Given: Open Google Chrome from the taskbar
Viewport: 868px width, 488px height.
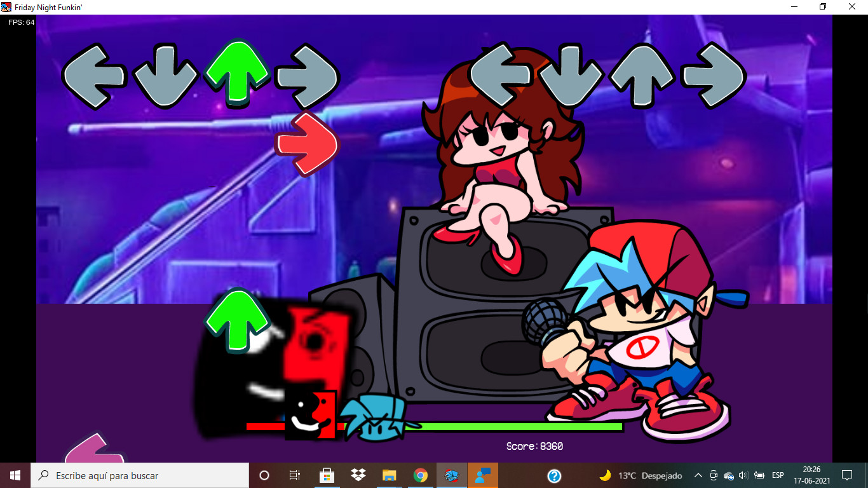Looking at the screenshot, I should pyautogui.click(x=420, y=475).
